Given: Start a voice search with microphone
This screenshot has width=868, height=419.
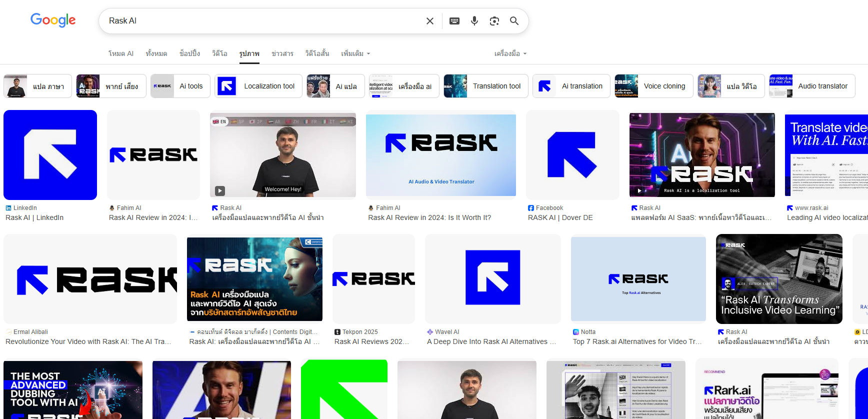Looking at the screenshot, I should (474, 21).
